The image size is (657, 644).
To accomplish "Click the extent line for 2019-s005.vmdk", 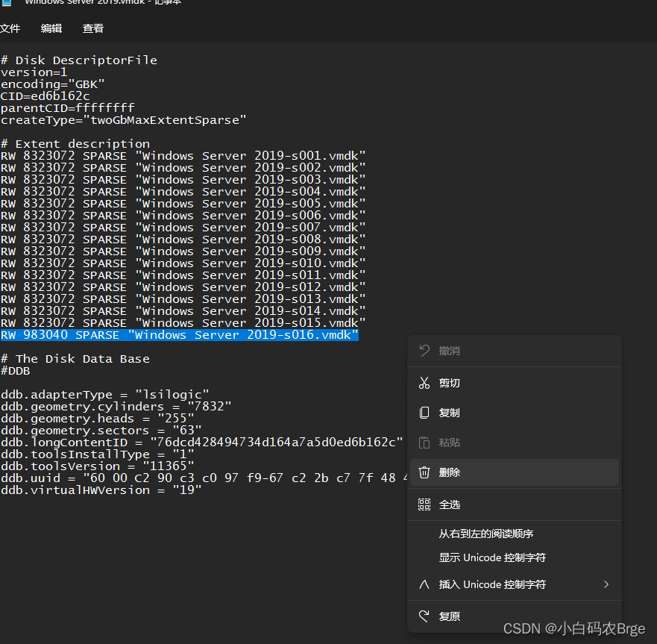I will [183, 204].
